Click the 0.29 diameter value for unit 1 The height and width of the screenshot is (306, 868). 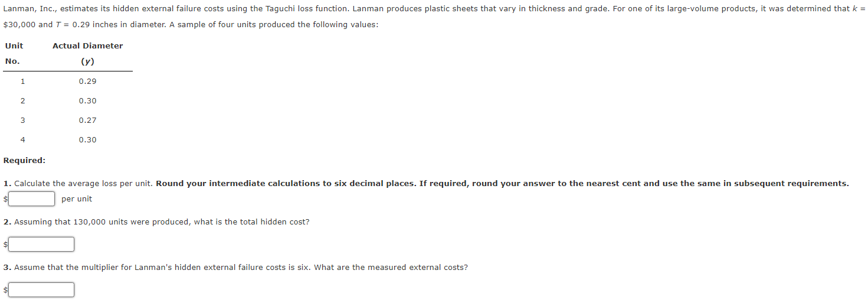[88, 82]
